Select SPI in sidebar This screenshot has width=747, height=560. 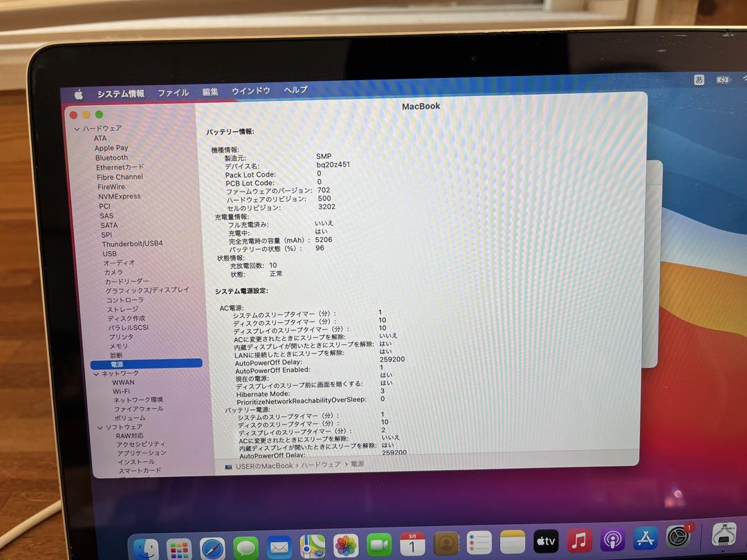pos(107,235)
